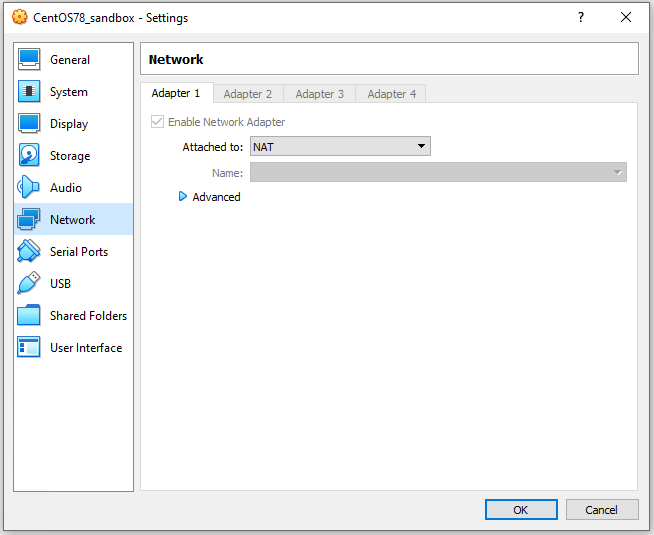The width and height of the screenshot is (654, 535).
Task: Open the User Interface icon
Action: (29, 348)
